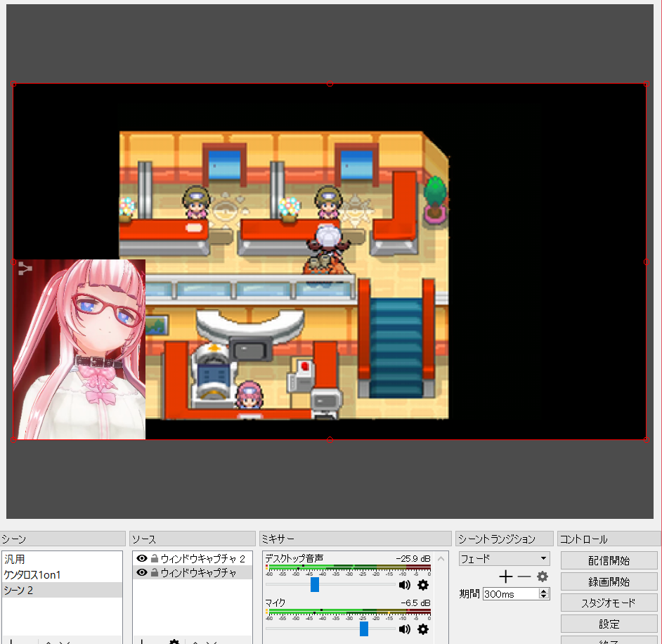Remove the scene transition with the minus icon
This screenshot has height=644, width=662.
click(524, 577)
